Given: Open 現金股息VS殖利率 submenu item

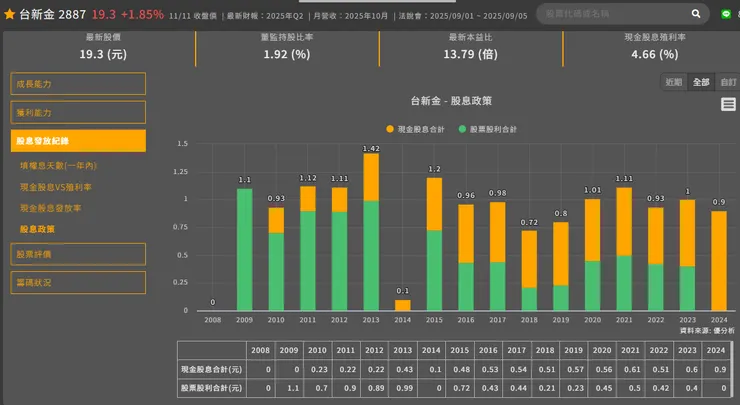Looking at the screenshot, I should point(56,187).
